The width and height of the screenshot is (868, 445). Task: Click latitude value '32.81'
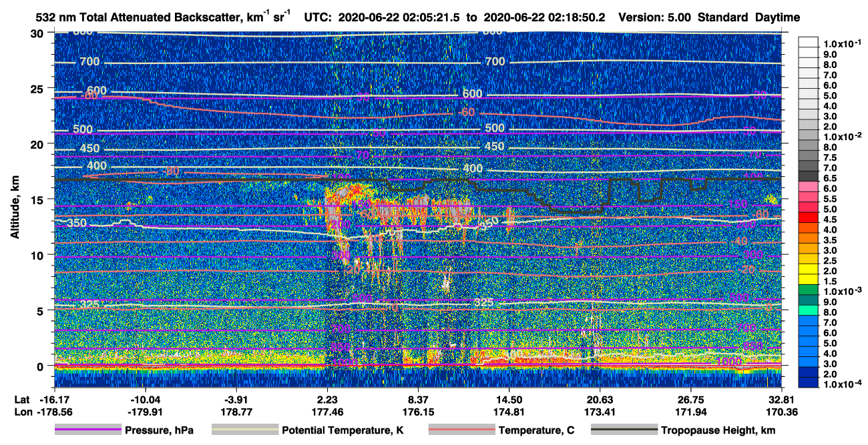point(782,399)
